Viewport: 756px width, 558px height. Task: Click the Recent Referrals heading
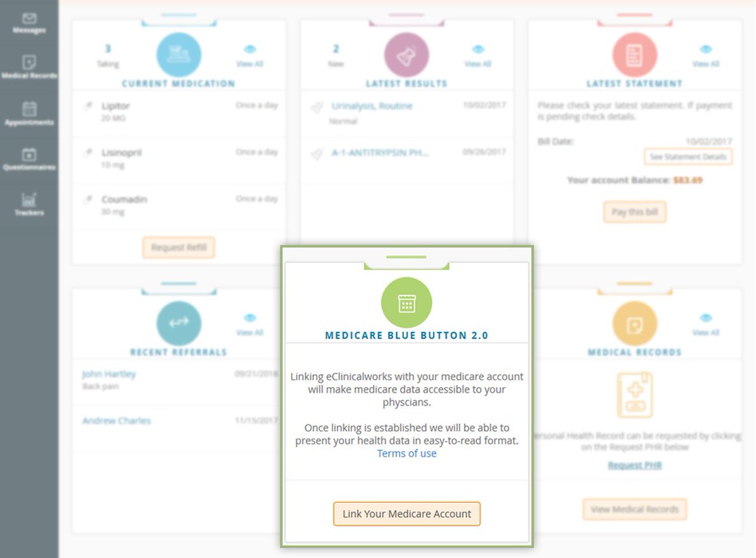tap(178, 352)
